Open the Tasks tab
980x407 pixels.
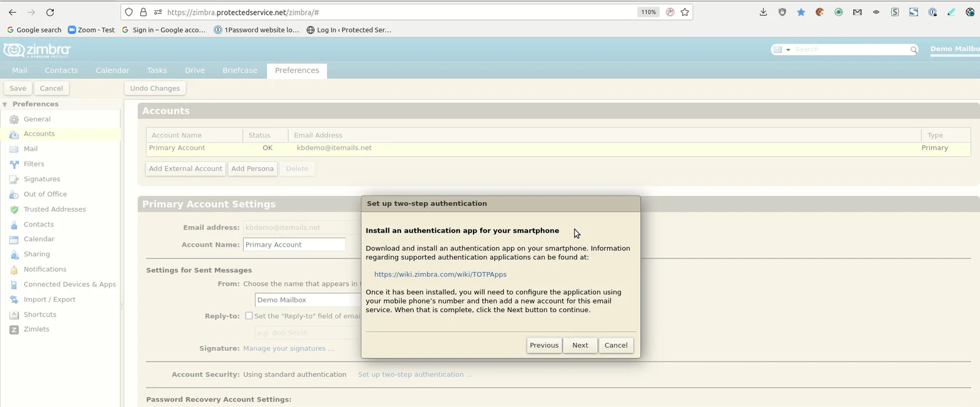tap(157, 70)
